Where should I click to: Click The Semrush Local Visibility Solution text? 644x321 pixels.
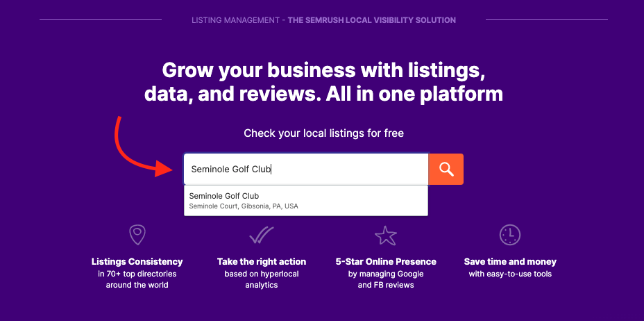[x=372, y=19]
